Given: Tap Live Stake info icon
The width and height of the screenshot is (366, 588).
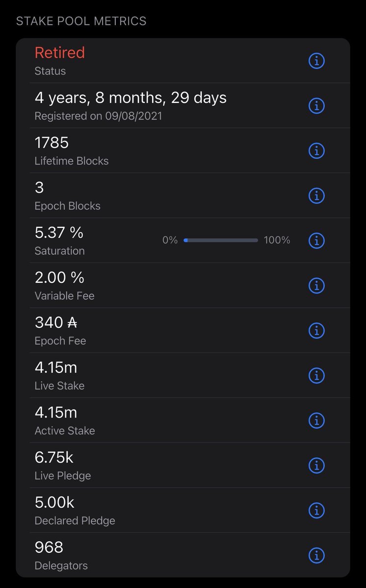Looking at the screenshot, I should coord(316,375).
